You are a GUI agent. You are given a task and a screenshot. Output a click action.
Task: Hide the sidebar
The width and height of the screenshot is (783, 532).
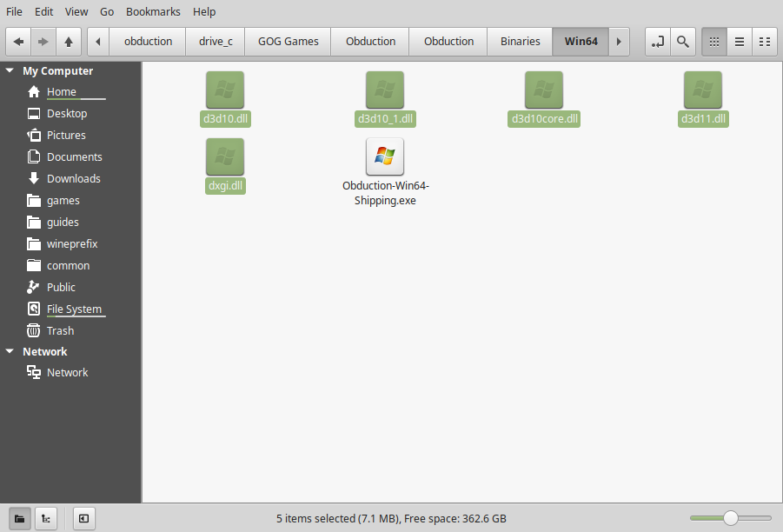(x=84, y=518)
